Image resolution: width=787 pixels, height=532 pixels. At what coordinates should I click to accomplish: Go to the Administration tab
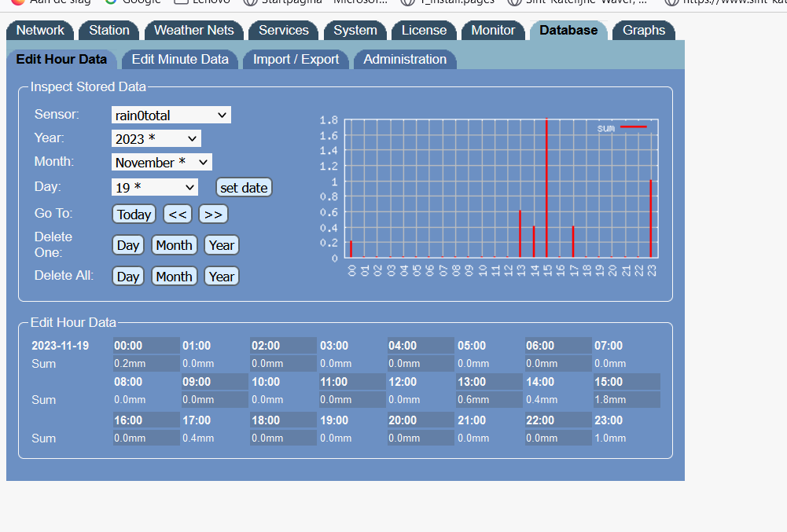(405, 59)
